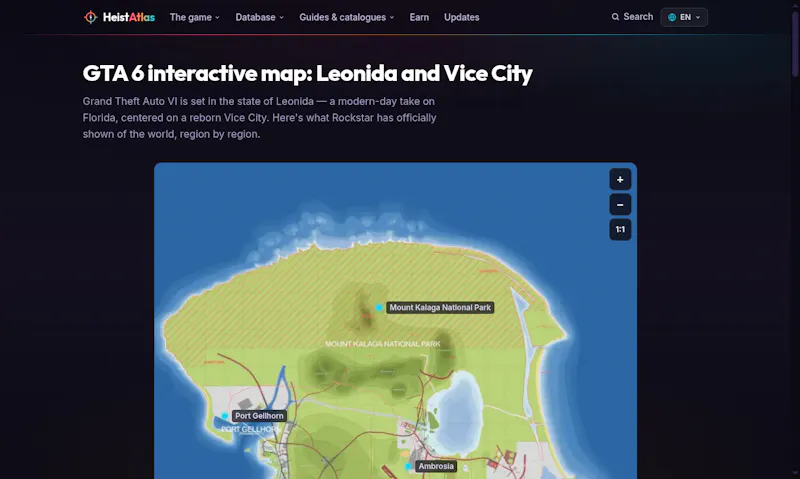
Task: Click the Search magnifier icon
Action: [615, 17]
